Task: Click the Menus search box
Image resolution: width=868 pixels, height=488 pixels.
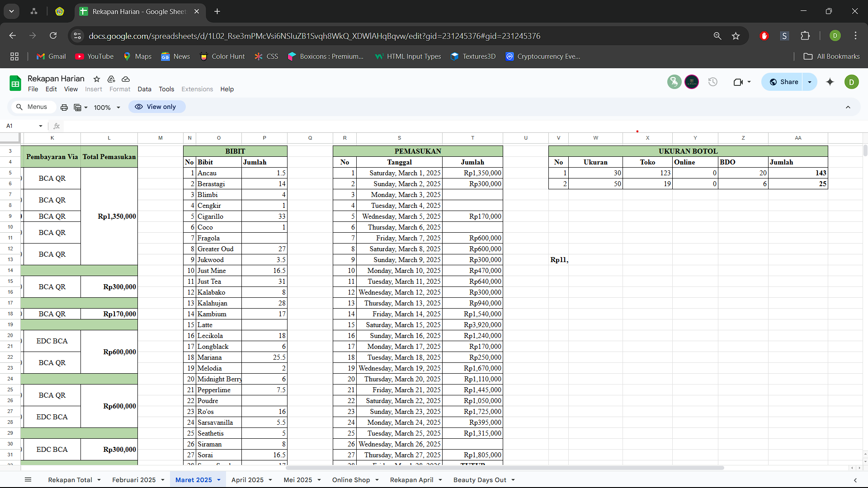Action: tap(33, 107)
